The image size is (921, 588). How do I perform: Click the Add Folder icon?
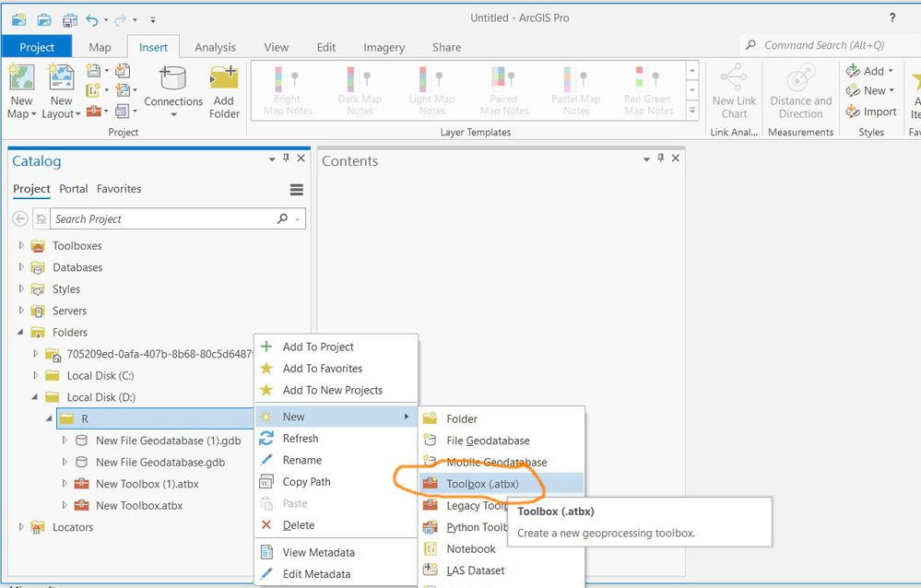224,77
